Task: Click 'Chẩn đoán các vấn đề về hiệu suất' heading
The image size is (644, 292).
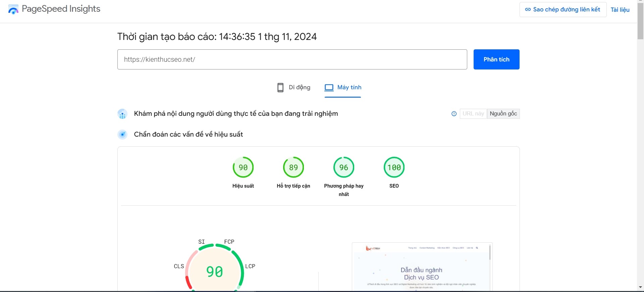Action: pyautogui.click(x=189, y=135)
